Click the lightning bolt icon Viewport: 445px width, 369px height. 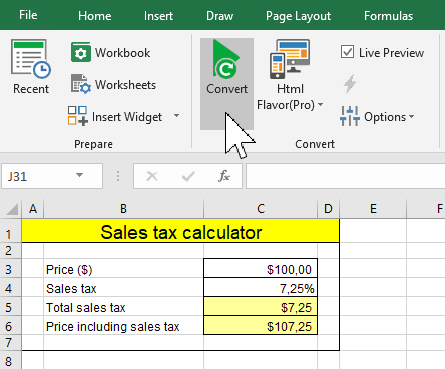point(350,84)
